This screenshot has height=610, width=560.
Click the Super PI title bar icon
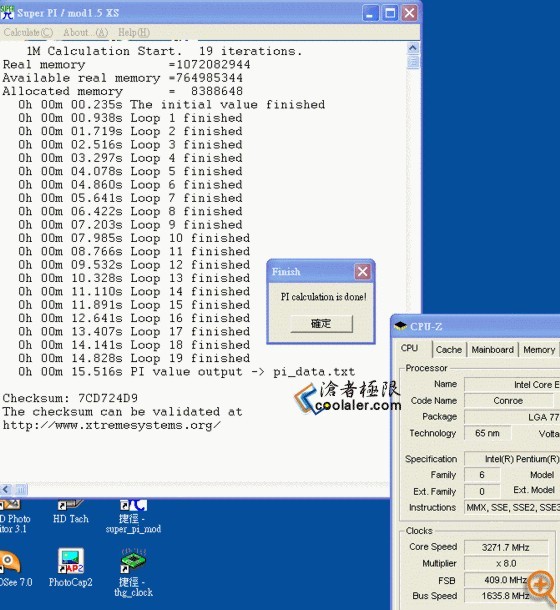click(7, 12)
